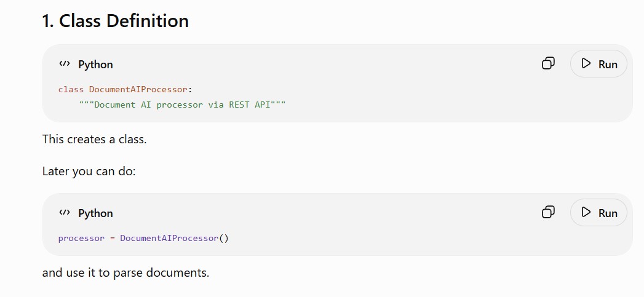Click the docstring 'Document AI processor via REST API'
Image resolution: width=644 pixels, height=297 pixels.
pyautogui.click(x=182, y=105)
